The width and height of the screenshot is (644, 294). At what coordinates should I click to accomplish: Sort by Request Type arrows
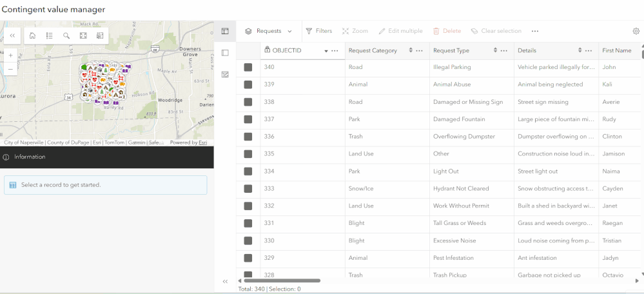[495, 50]
